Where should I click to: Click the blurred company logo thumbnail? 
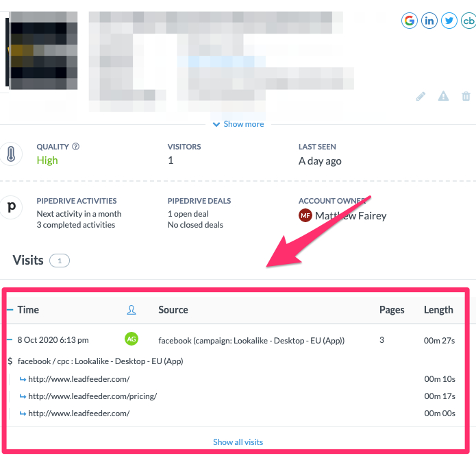click(42, 51)
